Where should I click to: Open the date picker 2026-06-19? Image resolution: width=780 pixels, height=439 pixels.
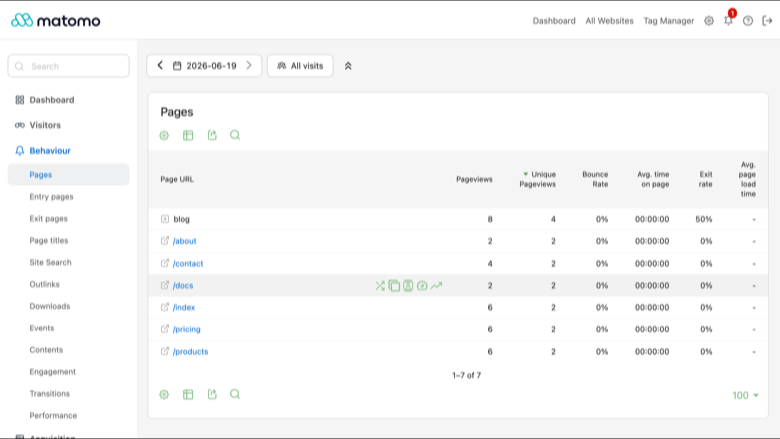click(204, 66)
